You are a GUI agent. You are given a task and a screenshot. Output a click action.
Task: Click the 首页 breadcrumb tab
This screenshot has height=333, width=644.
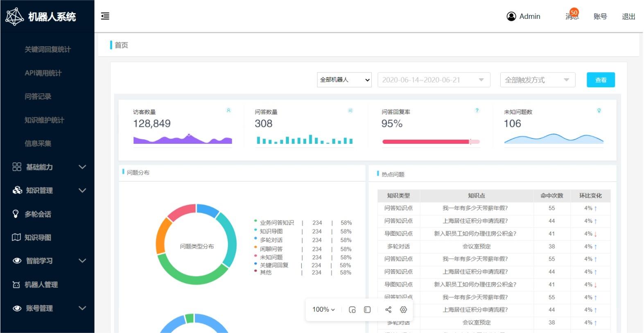click(x=121, y=45)
